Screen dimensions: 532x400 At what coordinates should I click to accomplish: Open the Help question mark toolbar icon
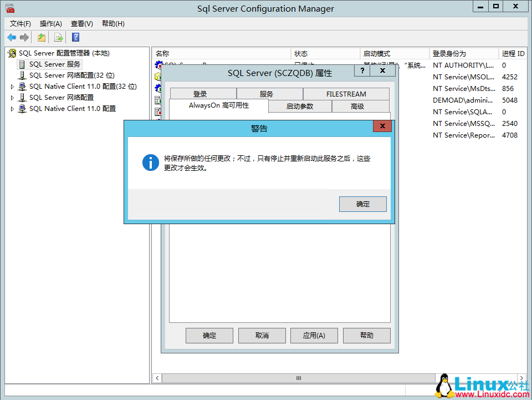pyautogui.click(x=75, y=37)
